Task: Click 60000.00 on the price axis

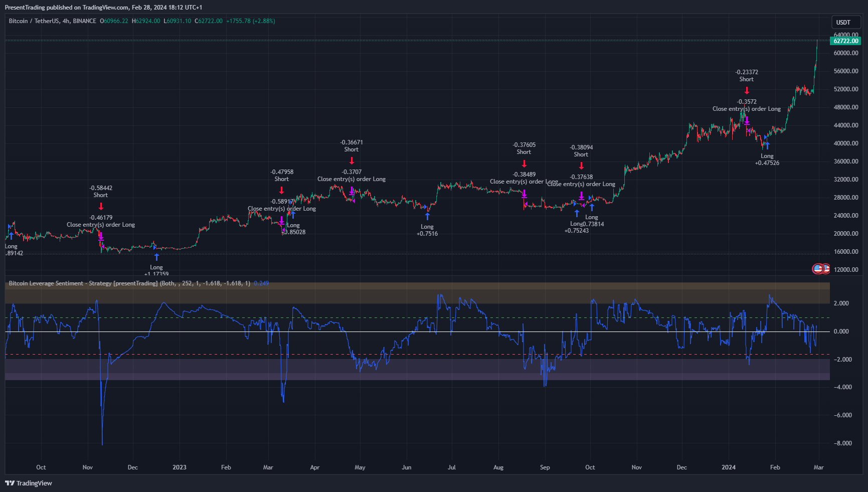Action: pyautogui.click(x=846, y=53)
